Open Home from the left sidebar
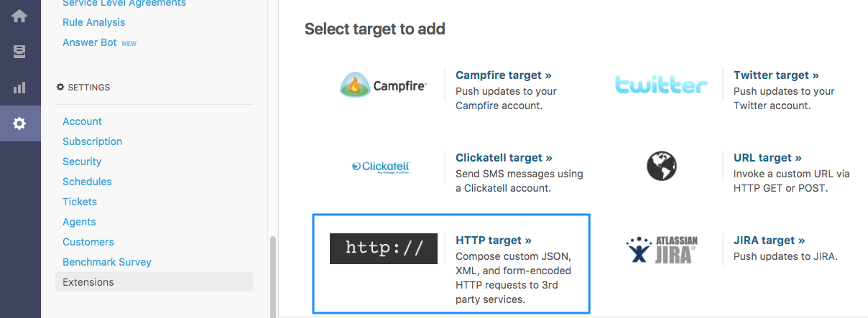Screen dimensions: 868x318 tap(19, 16)
